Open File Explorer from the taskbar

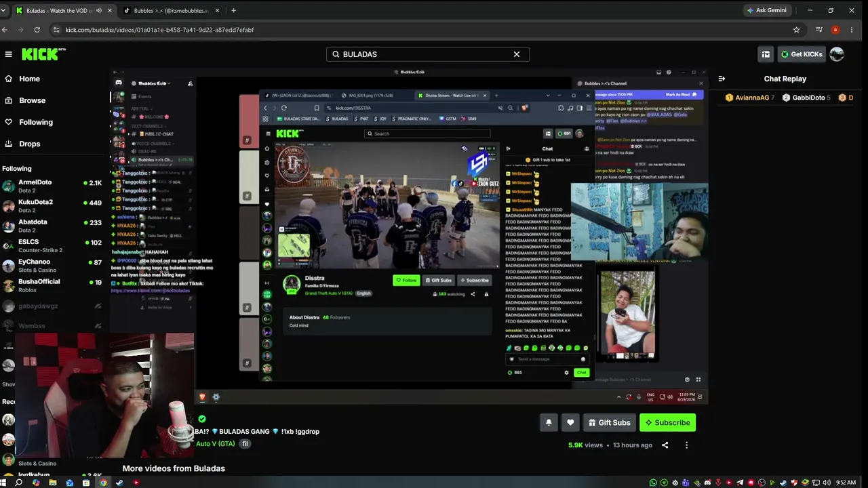(x=53, y=483)
